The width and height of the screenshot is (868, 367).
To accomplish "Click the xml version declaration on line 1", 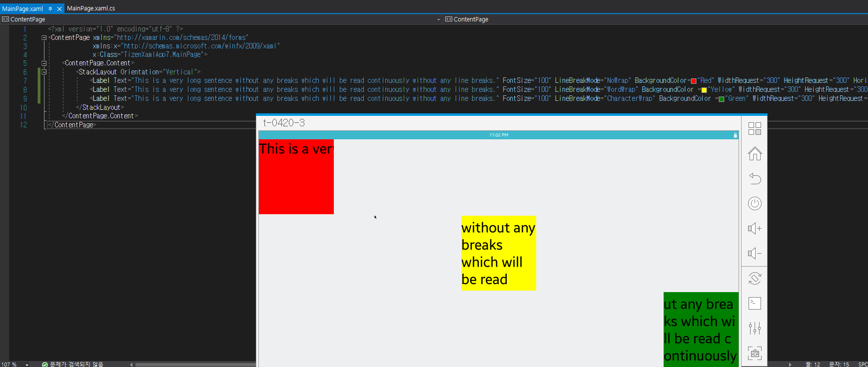I will tap(115, 29).
